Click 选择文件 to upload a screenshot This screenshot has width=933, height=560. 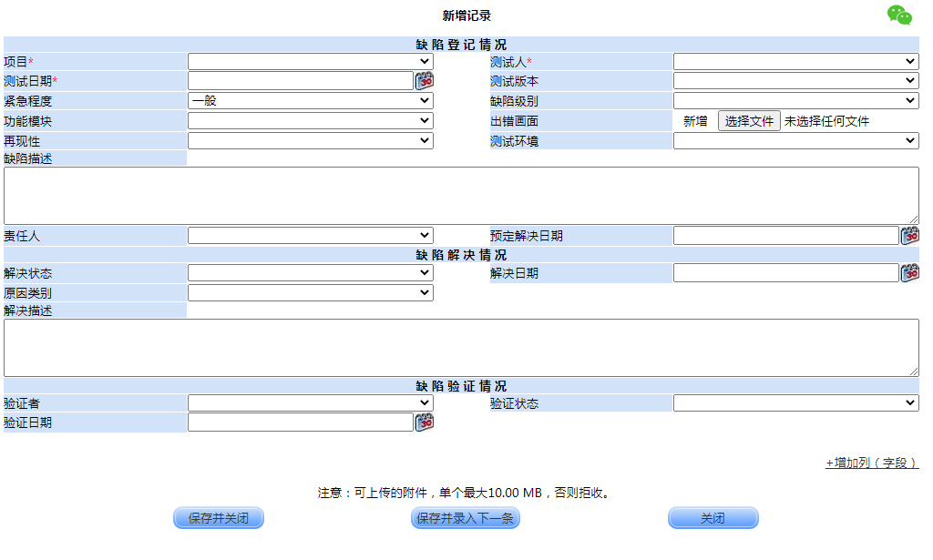pyautogui.click(x=749, y=121)
